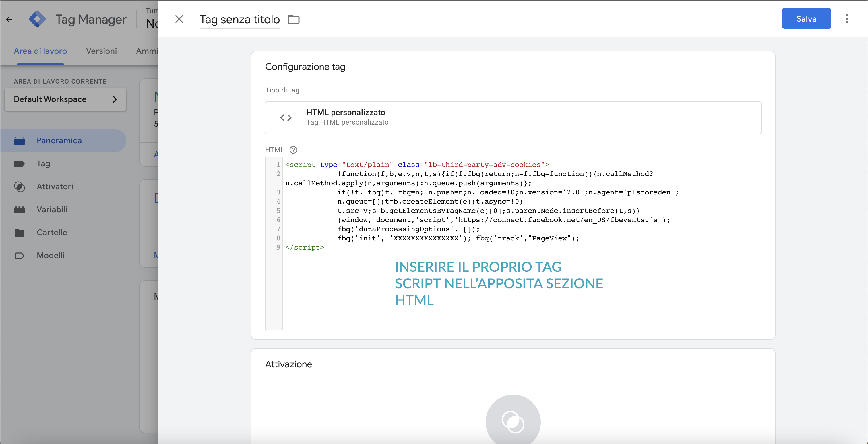Click the back arrow beside the Tag Manager logo
Image resolution: width=868 pixels, height=444 pixels.
click(x=9, y=20)
